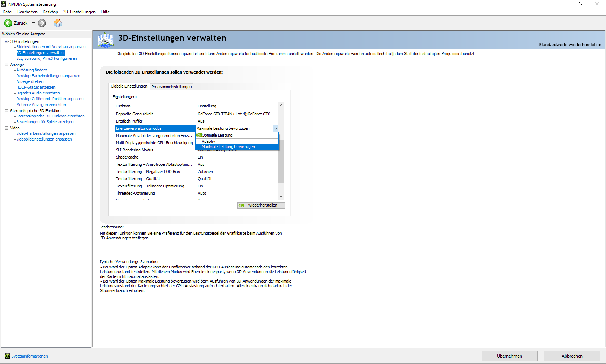Open the Hilfe menu

pyautogui.click(x=105, y=12)
